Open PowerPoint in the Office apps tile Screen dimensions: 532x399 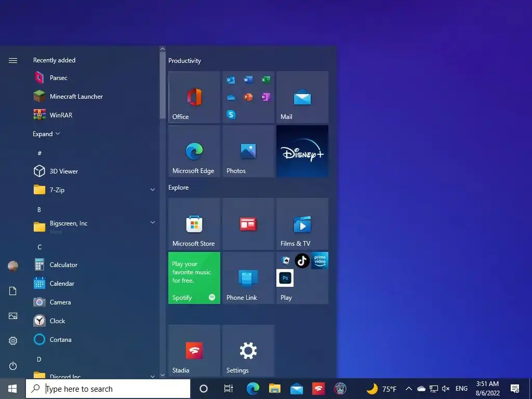pos(248,97)
